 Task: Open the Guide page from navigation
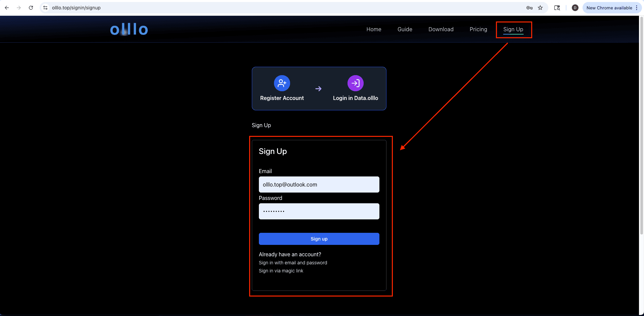(405, 29)
